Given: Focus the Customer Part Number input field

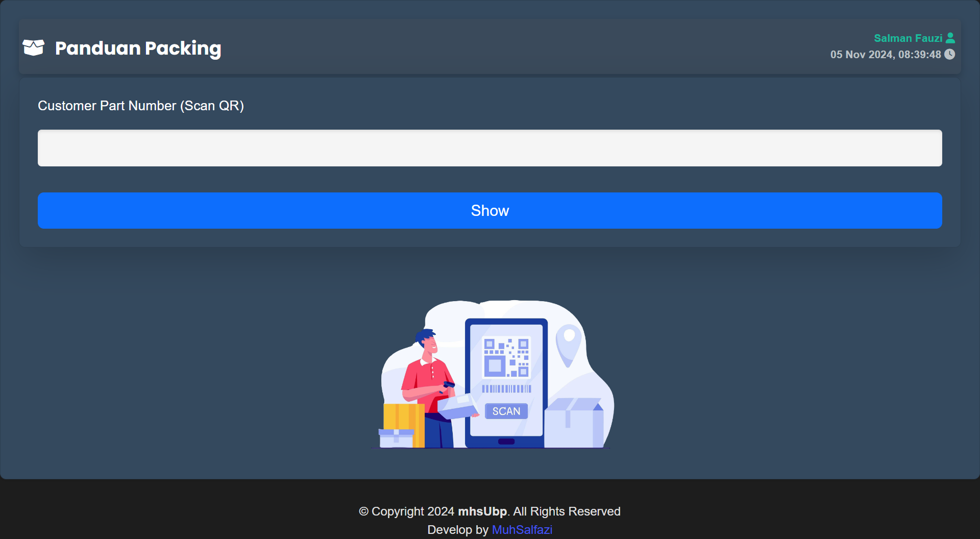Looking at the screenshot, I should (x=490, y=148).
